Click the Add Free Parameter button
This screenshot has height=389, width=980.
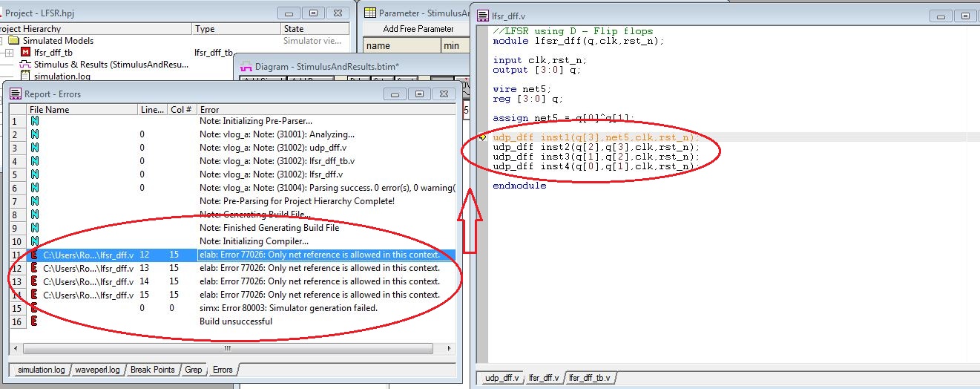click(x=418, y=29)
